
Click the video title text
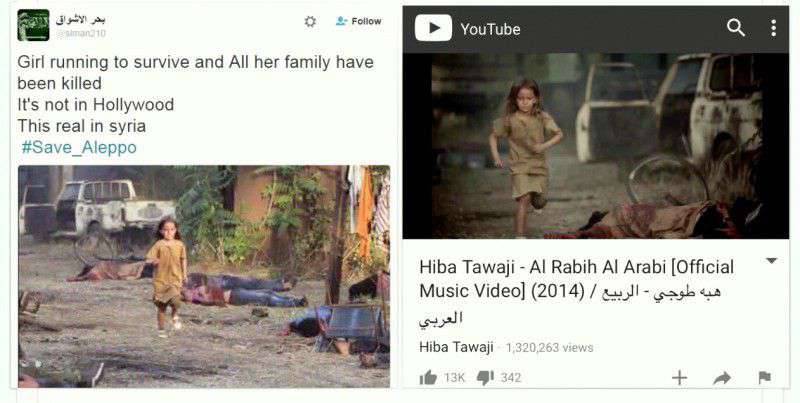coord(577,292)
